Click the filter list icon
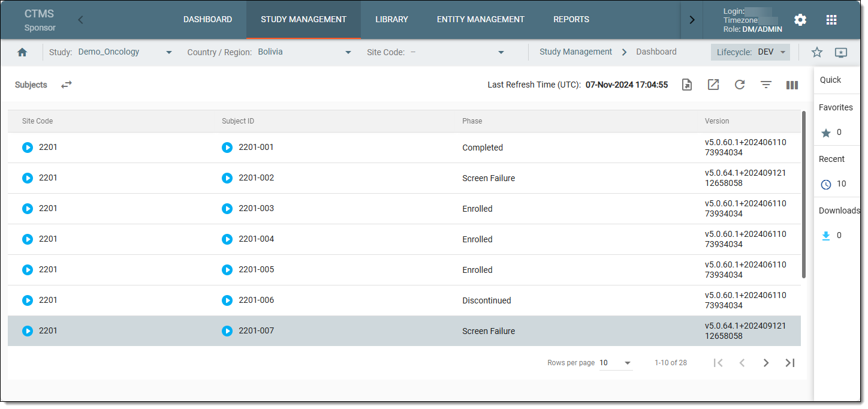Image resolution: width=868 pixels, height=409 pixels. [766, 85]
